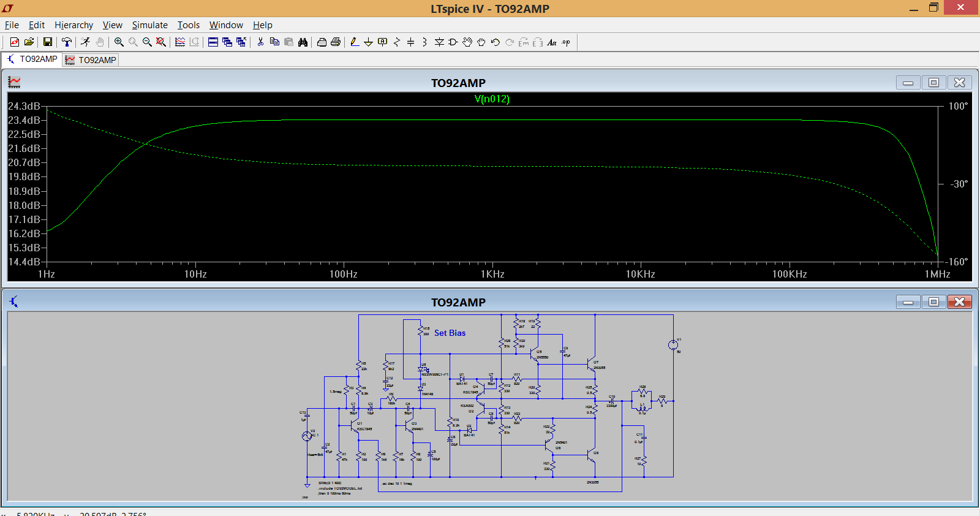Close the schematic sub-window

pos(959,302)
